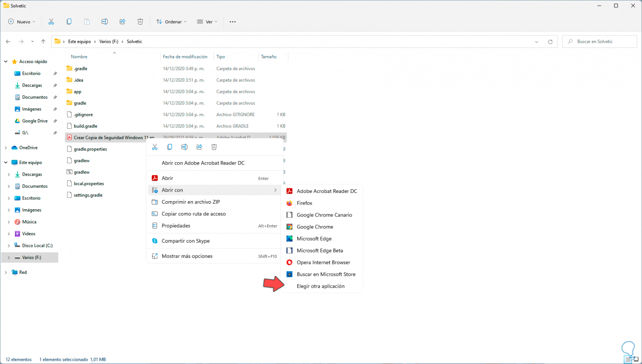Select Google Chrome from Open with list

tap(322, 227)
